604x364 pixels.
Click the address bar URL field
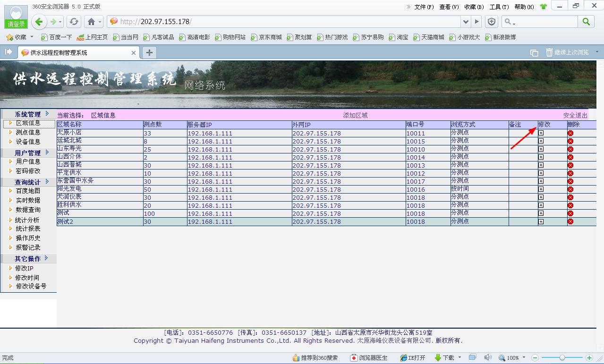click(283, 22)
